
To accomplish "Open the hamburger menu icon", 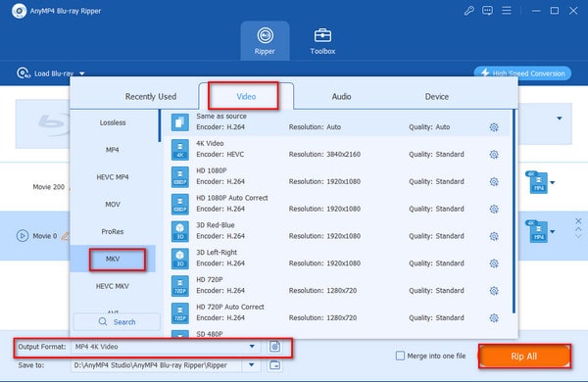I will pyautogui.click(x=507, y=11).
